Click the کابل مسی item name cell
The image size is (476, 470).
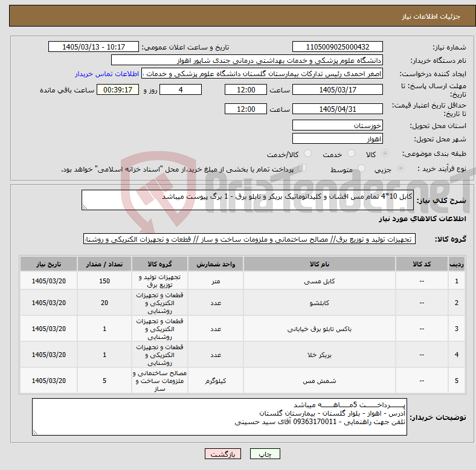pos(319,281)
